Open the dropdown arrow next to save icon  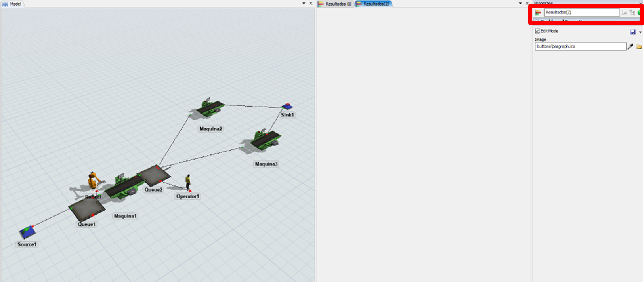tap(640, 32)
